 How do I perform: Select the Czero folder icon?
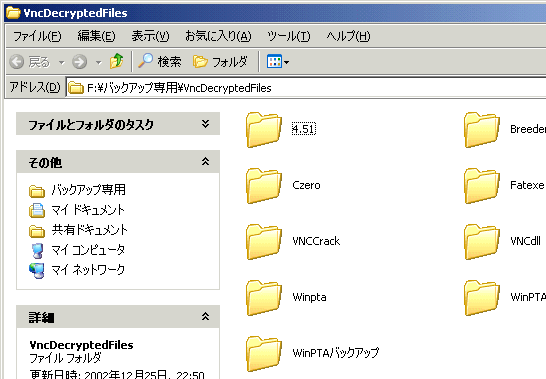pyautogui.click(x=264, y=186)
